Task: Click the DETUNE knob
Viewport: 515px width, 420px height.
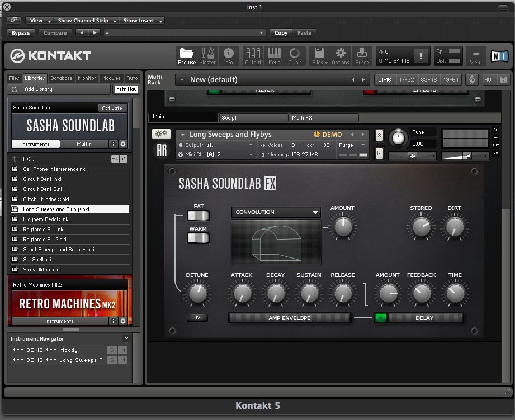Action: pos(197,293)
